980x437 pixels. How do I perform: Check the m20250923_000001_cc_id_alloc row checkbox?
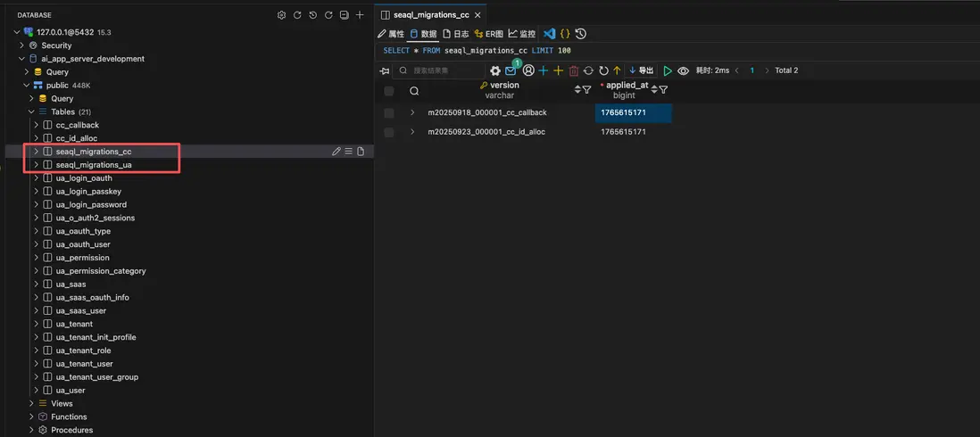coord(389,132)
